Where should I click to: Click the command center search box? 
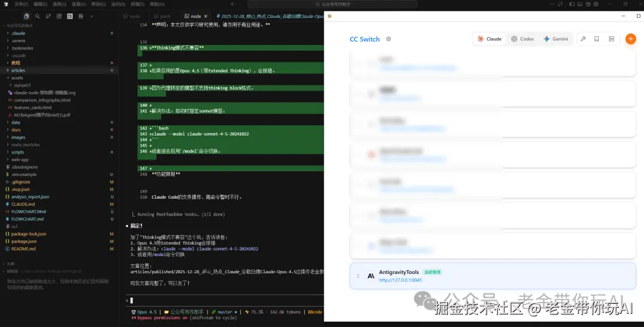[x=332, y=4]
